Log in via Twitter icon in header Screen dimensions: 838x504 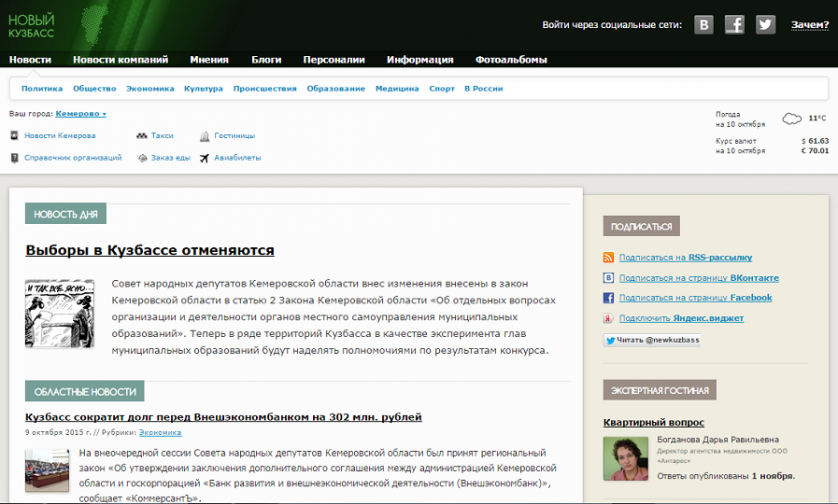[x=765, y=25]
